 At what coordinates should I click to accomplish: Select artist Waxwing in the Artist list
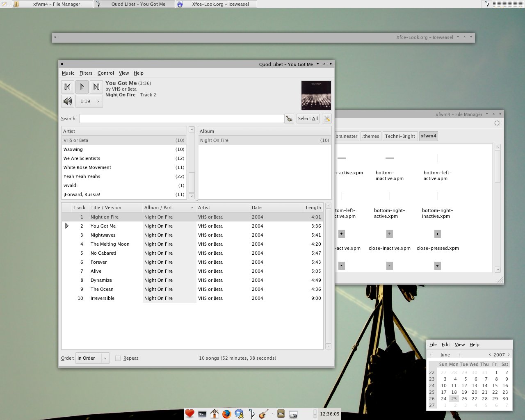coord(124,149)
